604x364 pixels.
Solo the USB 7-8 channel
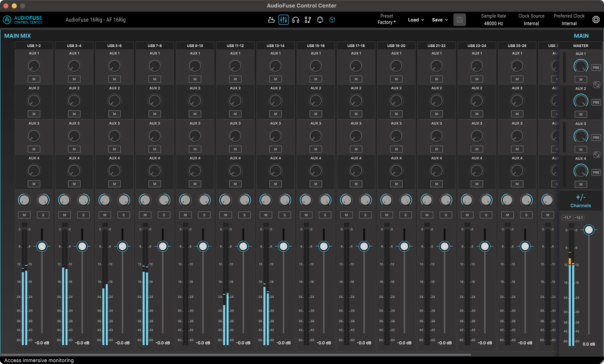[x=164, y=215]
